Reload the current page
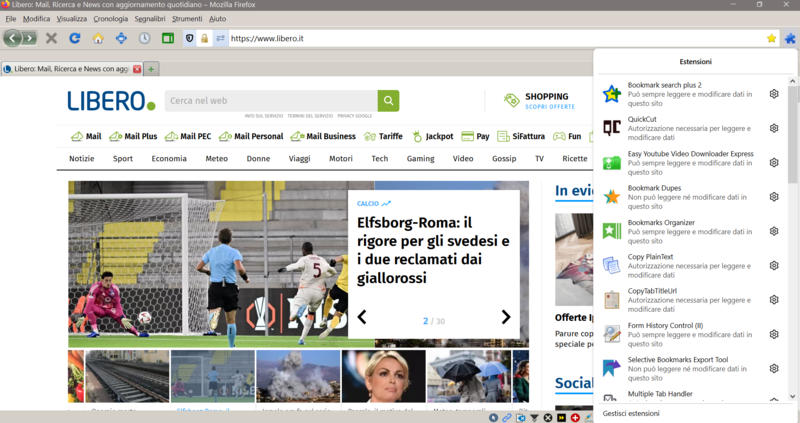 click(x=75, y=38)
